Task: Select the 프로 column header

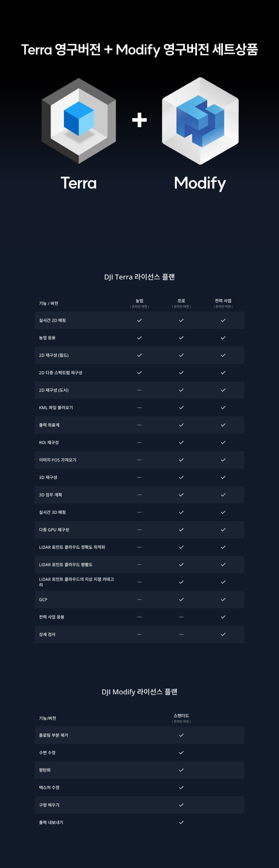Action: tap(181, 301)
